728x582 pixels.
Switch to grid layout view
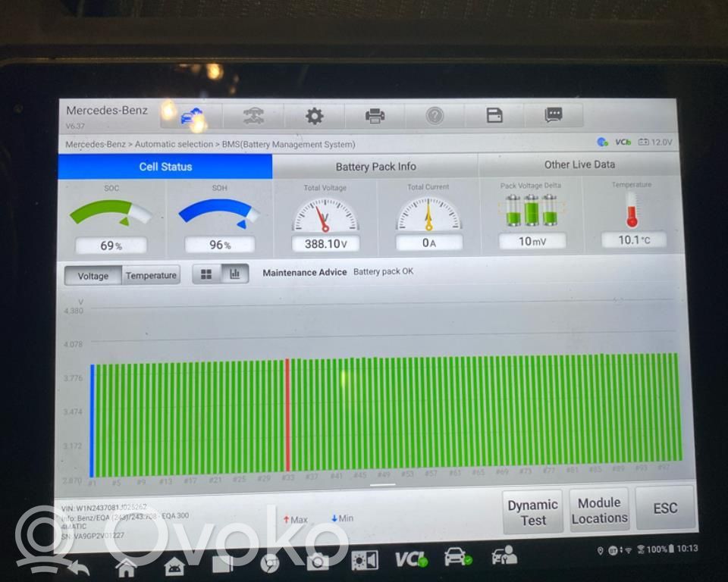point(206,274)
